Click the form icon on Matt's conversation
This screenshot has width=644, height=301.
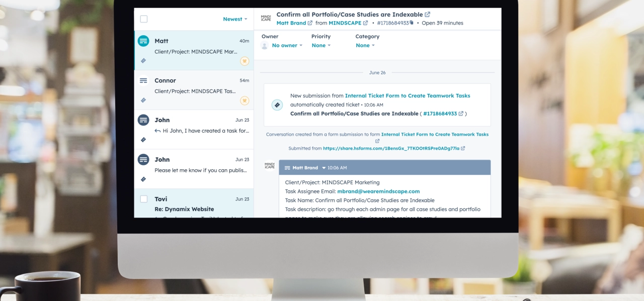(x=143, y=41)
